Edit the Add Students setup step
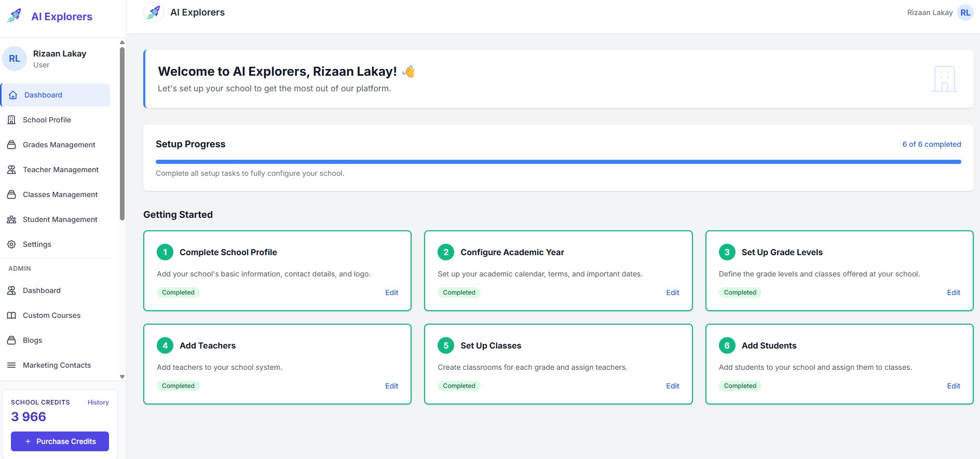The width and height of the screenshot is (980, 459). click(953, 386)
